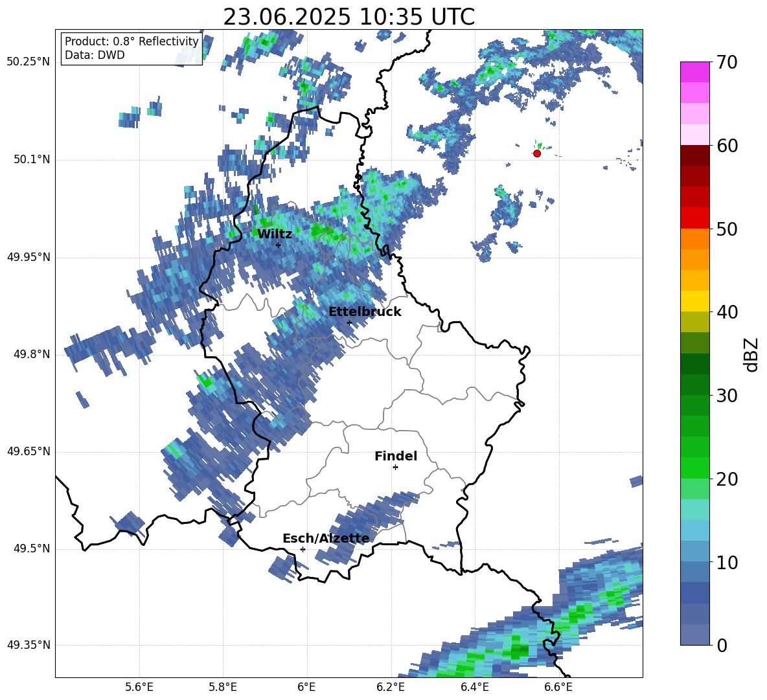Click the 49.35°N latitude label
Viewport: 767px width, 700px height.
click(x=29, y=645)
